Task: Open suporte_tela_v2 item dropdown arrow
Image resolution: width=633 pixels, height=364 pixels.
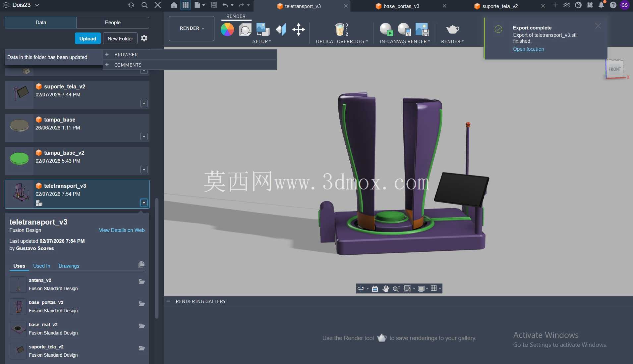Action: tap(144, 104)
